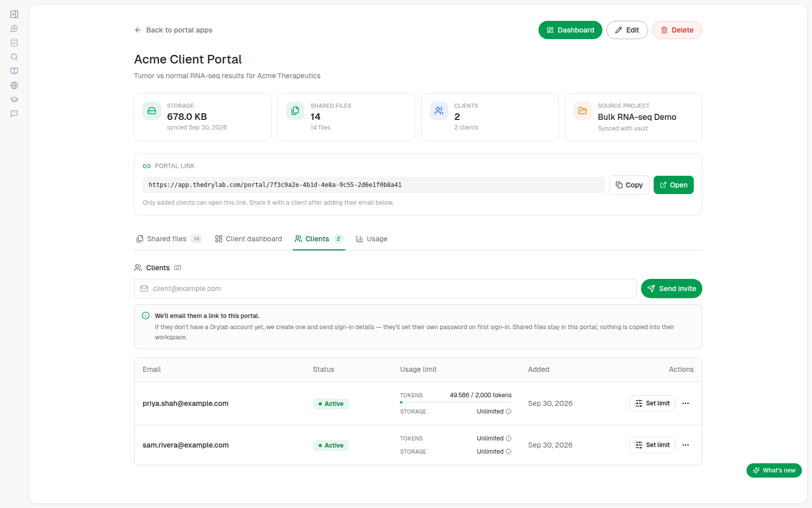Open the globe sidebar icon
Viewport: 812px width, 508px height.
pos(14,85)
